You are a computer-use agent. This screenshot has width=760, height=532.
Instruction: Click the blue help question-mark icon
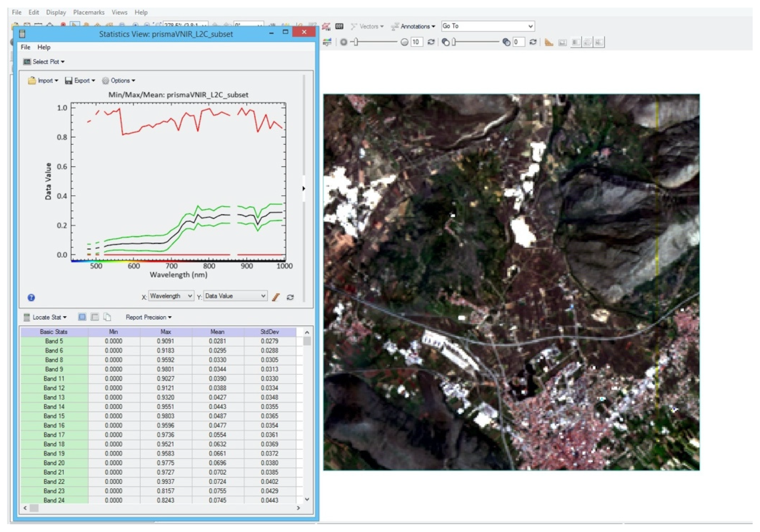pyautogui.click(x=31, y=297)
